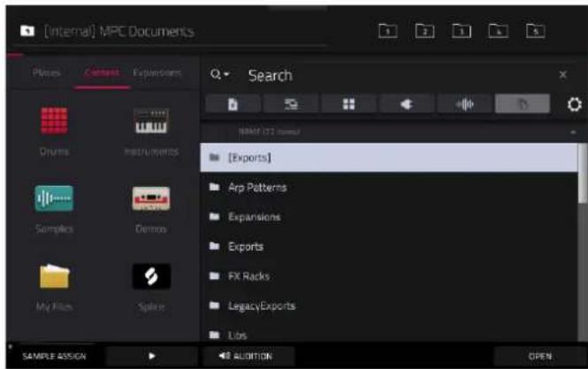Select the Arp Patterns folder
The image size is (588, 369).
(389, 187)
